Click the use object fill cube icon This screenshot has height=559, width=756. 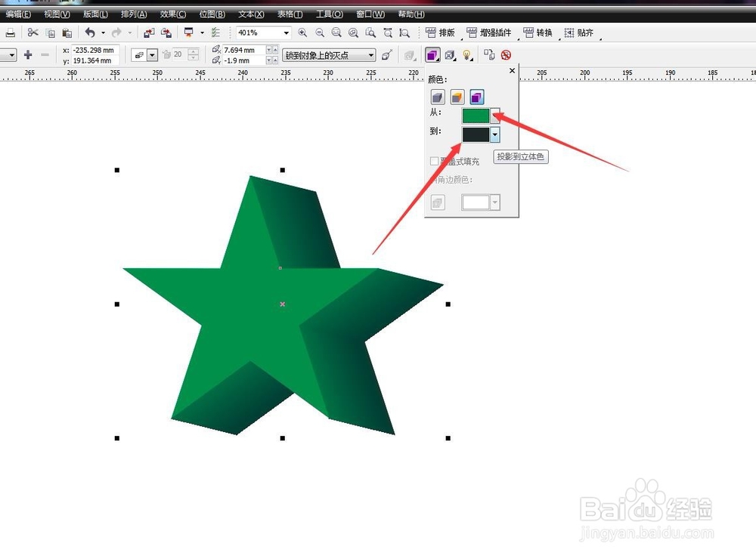coord(437,97)
